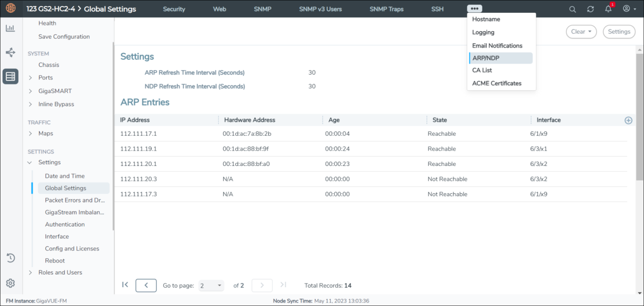Click the refresh icon in top bar
This screenshot has height=306, width=644.
click(590, 9)
